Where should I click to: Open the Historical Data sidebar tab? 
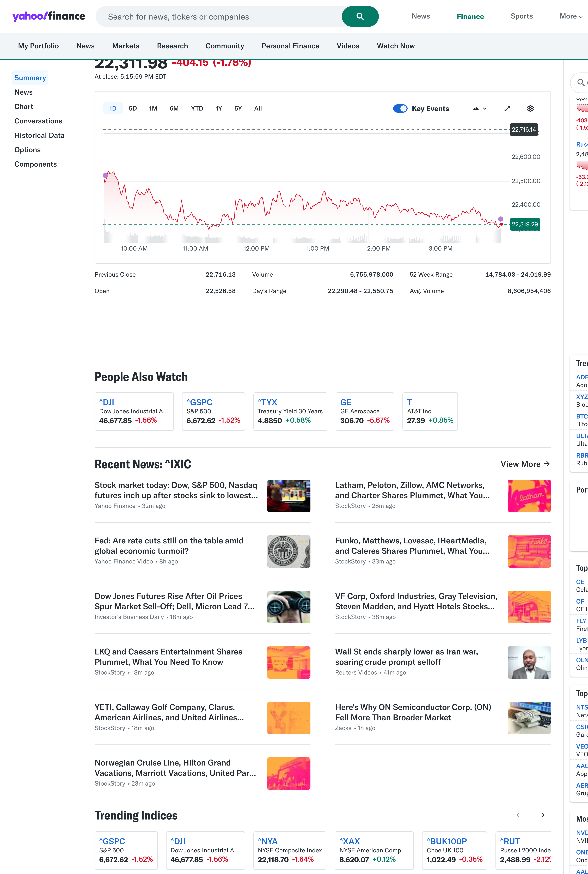(x=39, y=135)
